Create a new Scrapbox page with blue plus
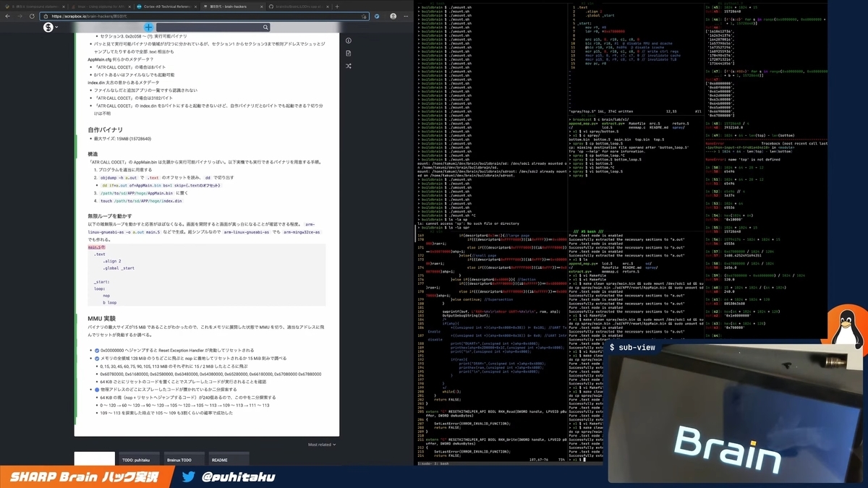The image size is (868, 488). (x=148, y=27)
